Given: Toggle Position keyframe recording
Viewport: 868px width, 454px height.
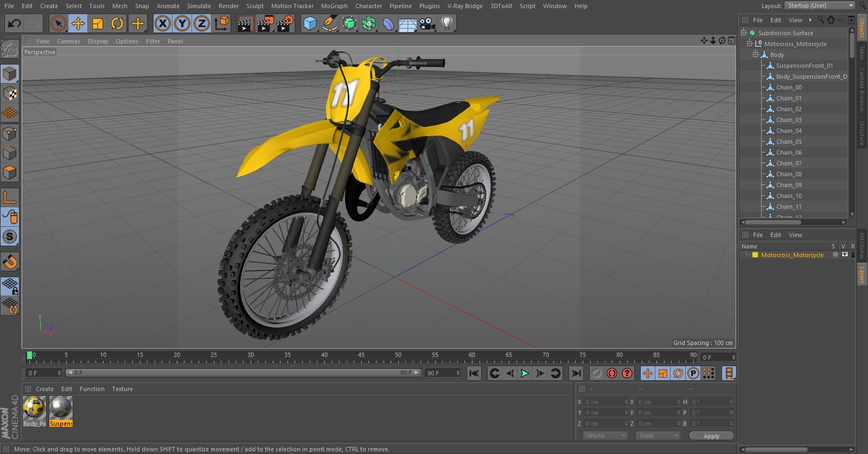Looking at the screenshot, I should [x=648, y=373].
